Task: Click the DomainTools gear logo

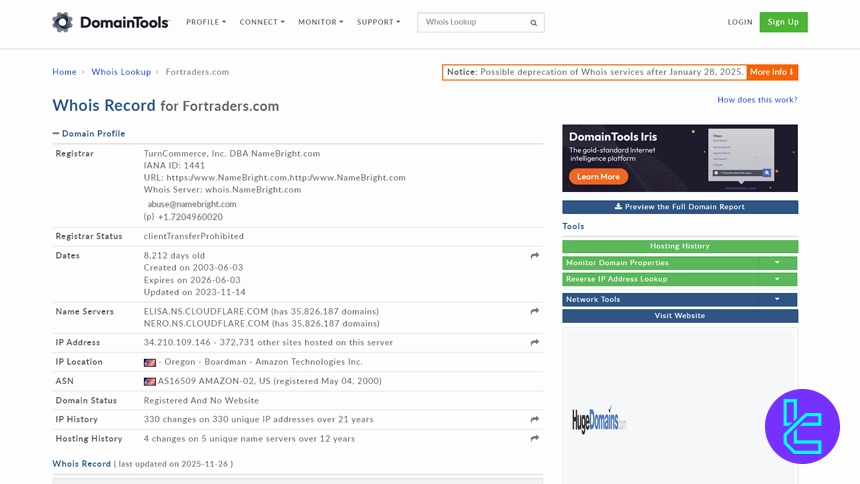Action: tap(63, 22)
